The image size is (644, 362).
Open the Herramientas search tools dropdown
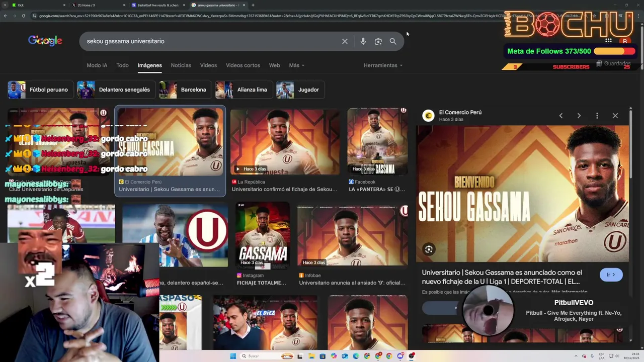(x=383, y=65)
